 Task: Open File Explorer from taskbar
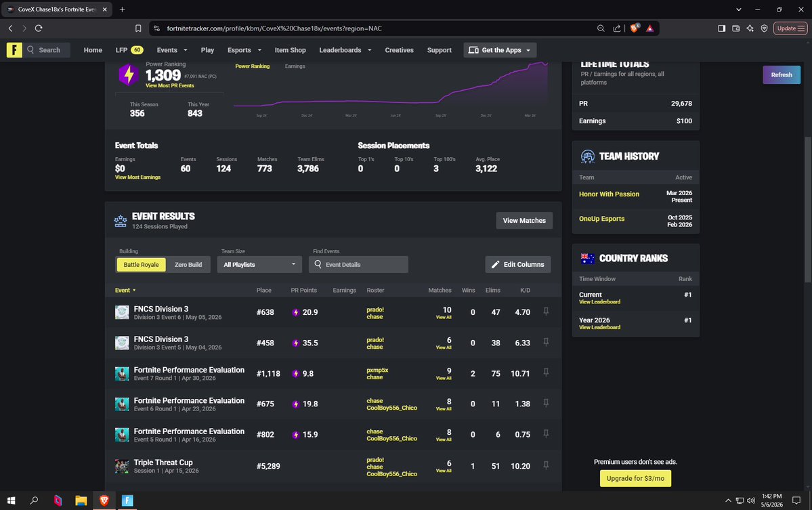coord(81,500)
